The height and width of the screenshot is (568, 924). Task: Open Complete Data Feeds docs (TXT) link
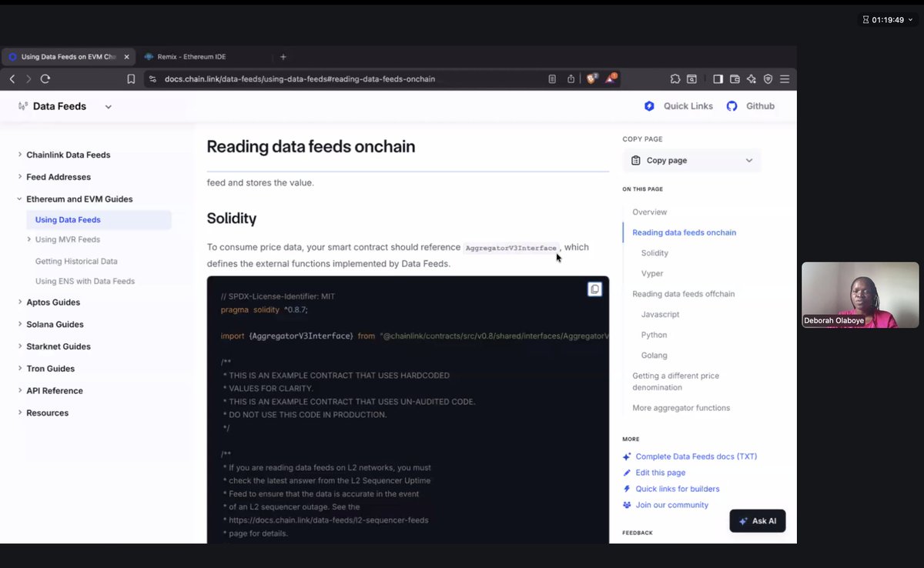pos(696,456)
